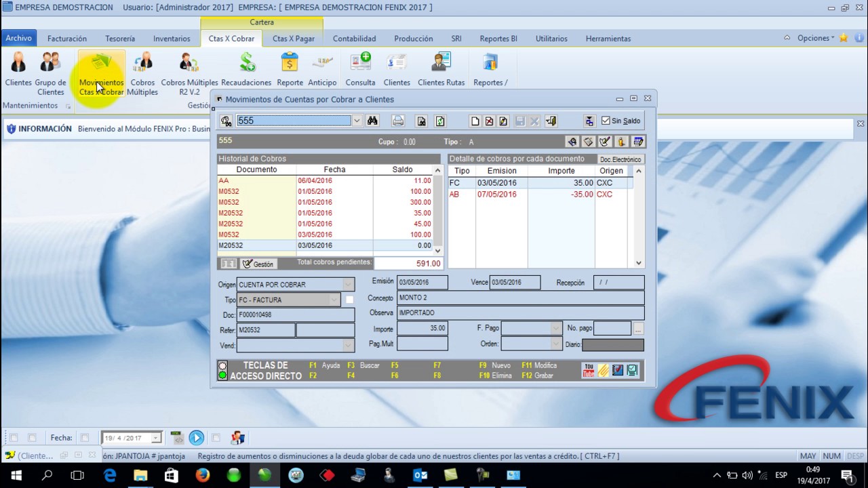This screenshot has width=868, height=488.
Task: Click the client lookup icon left of combo
Action: [x=226, y=121]
